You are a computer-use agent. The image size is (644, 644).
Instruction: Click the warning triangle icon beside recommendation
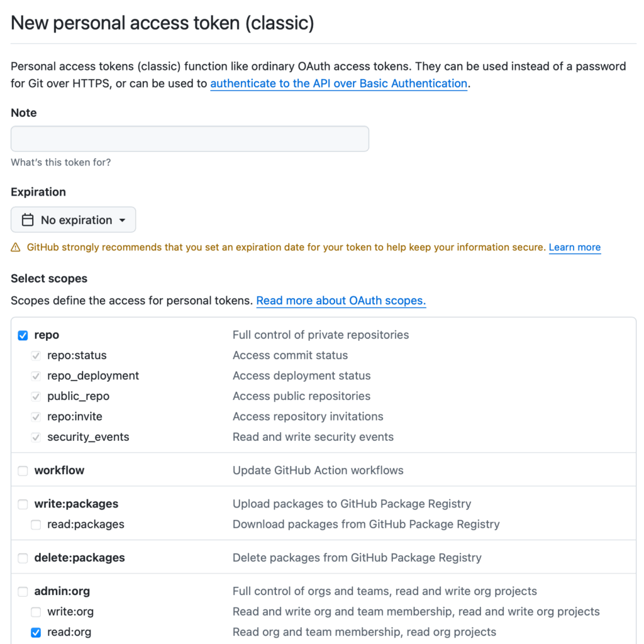[16, 247]
